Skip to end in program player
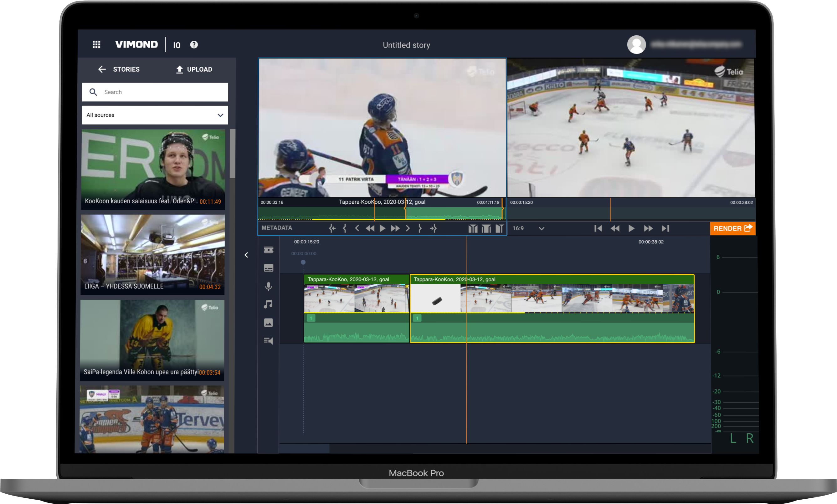Image resolution: width=837 pixels, height=504 pixels. click(665, 229)
